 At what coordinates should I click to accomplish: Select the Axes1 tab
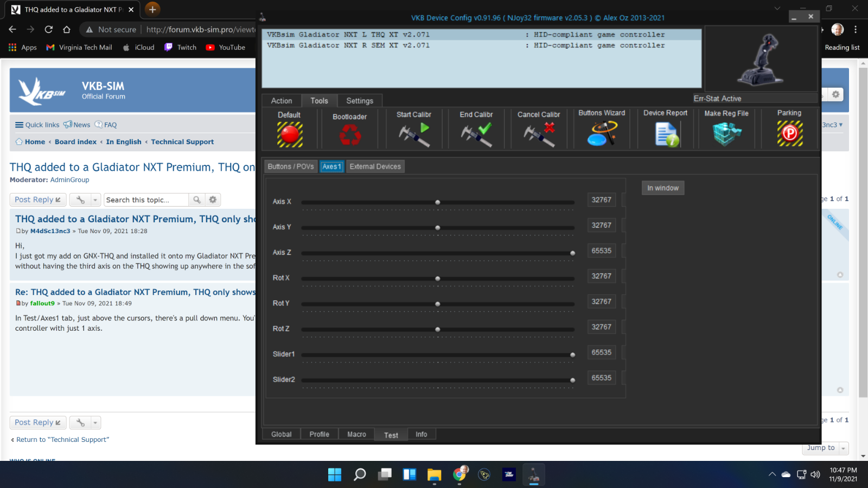point(331,166)
